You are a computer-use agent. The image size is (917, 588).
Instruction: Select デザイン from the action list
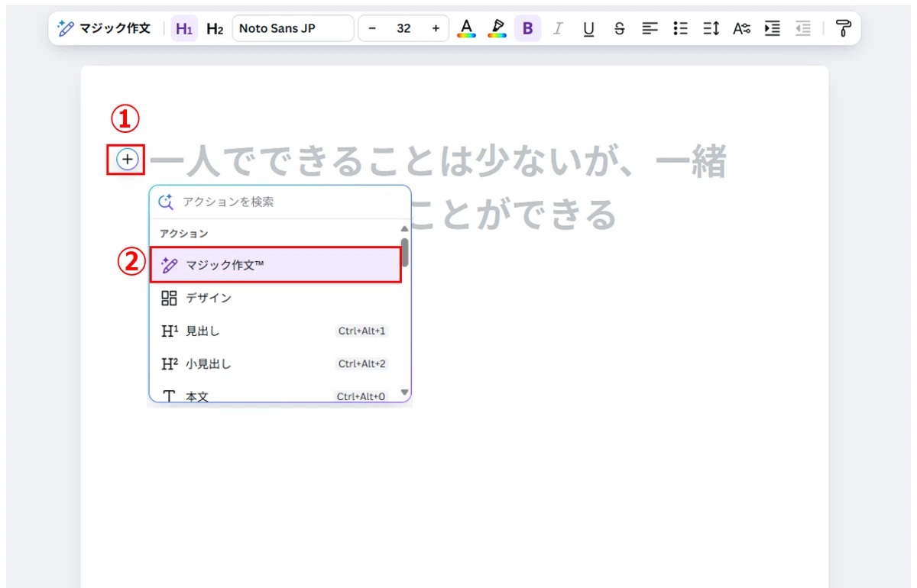tap(275, 298)
